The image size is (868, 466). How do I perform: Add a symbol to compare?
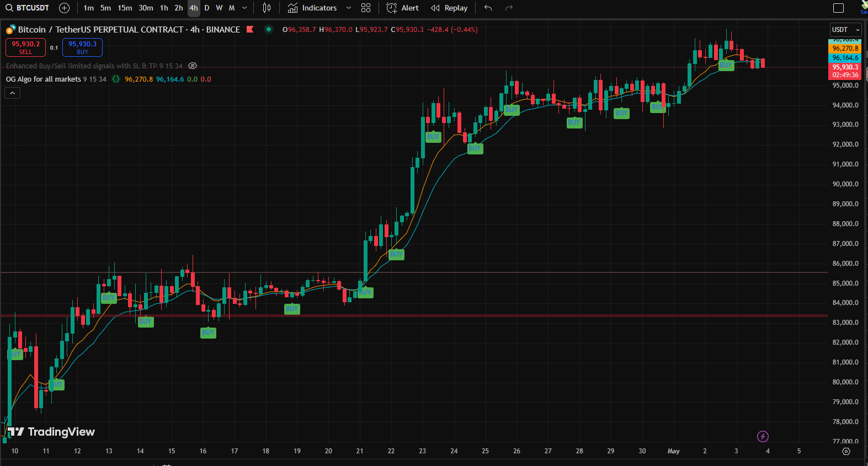pos(65,8)
